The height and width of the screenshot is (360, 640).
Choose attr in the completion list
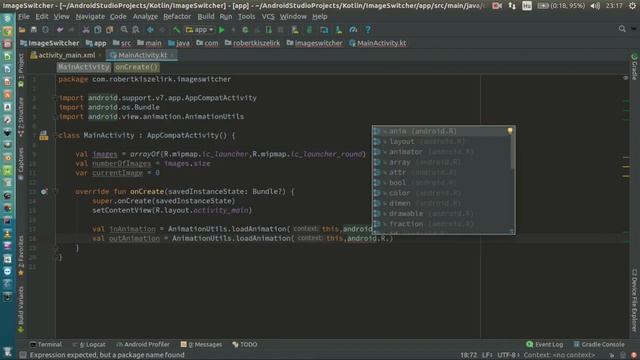point(441,173)
